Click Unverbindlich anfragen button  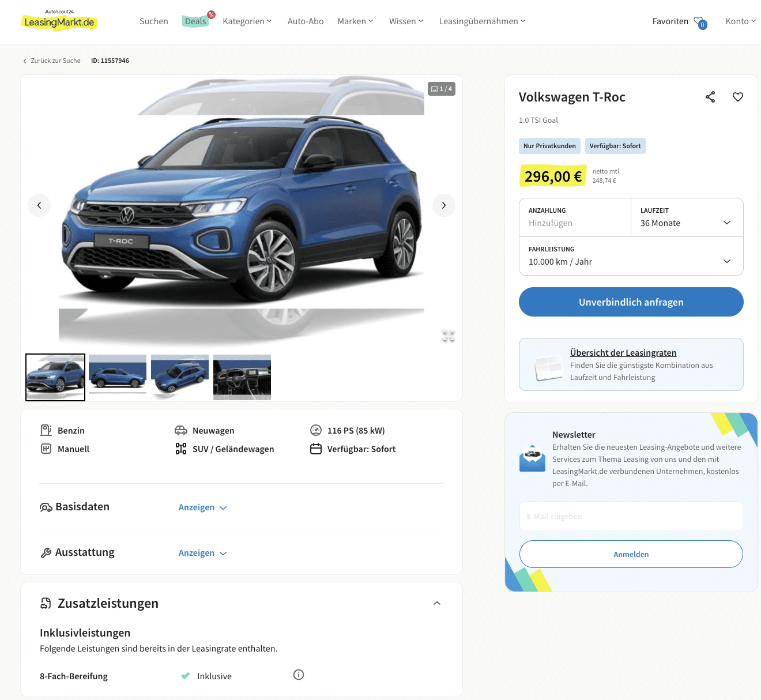point(631,302)
